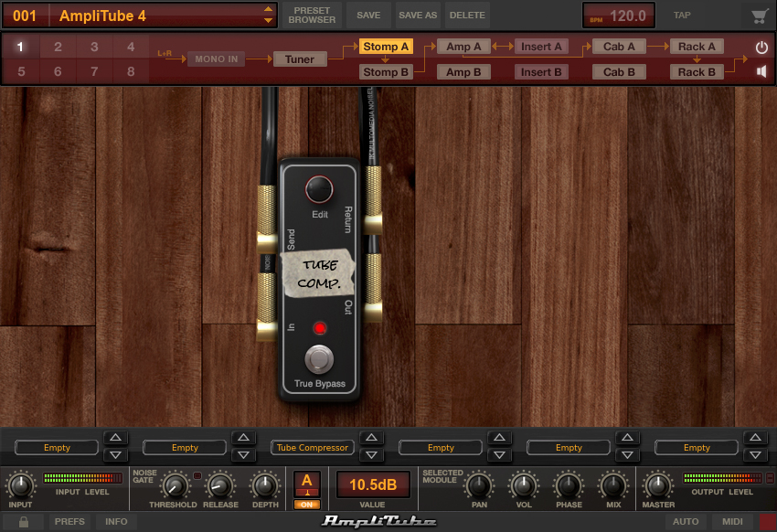777x532 pixels.
Task: Open the first Empty stomp slot dropdown
Action: [x=57, y=447]
